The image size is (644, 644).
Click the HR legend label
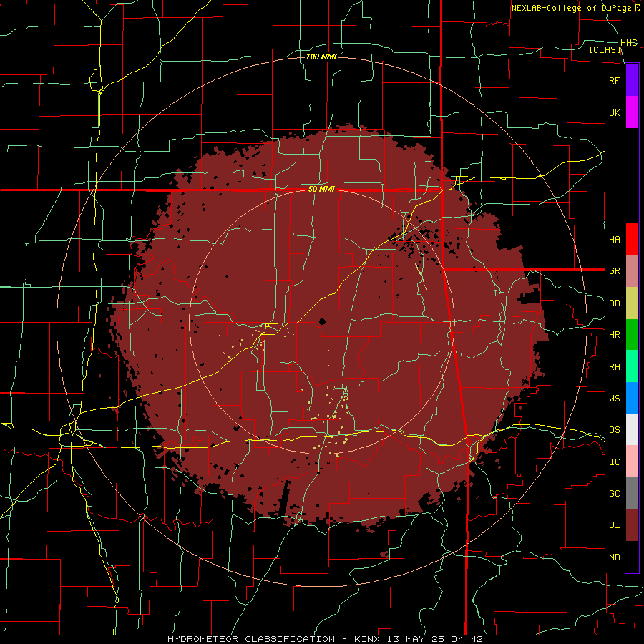[x=615, y=335]
